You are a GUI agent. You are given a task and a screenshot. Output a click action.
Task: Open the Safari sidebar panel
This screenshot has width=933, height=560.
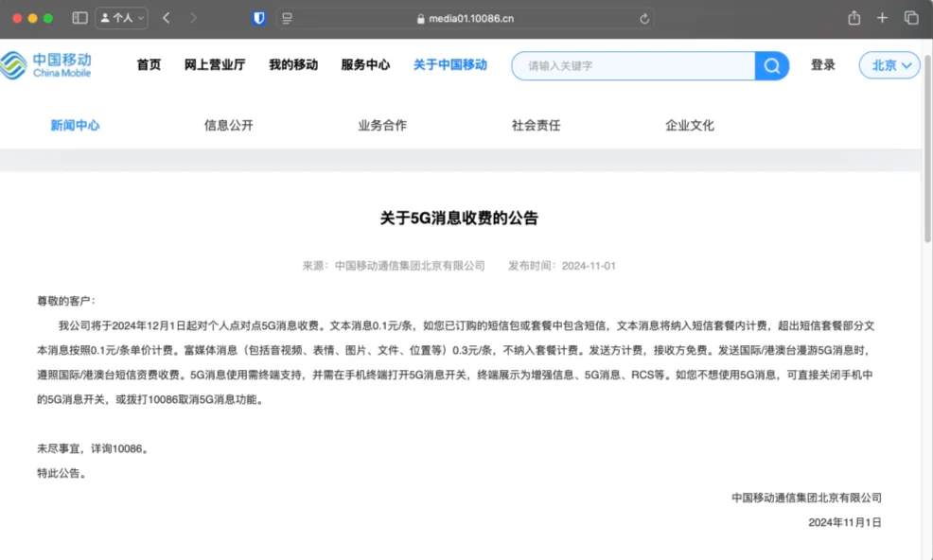point(79,18)
